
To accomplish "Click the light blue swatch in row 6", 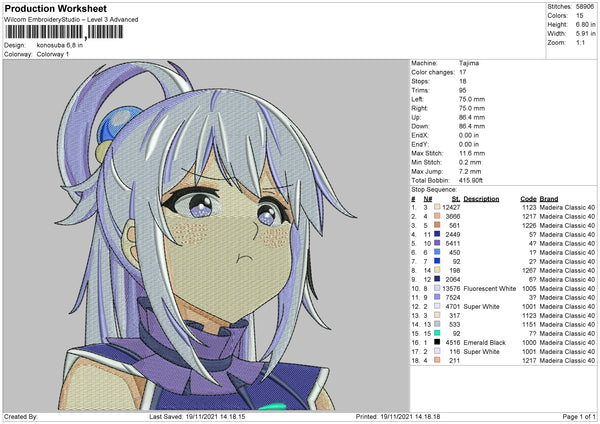I will [x=437, y=252].
